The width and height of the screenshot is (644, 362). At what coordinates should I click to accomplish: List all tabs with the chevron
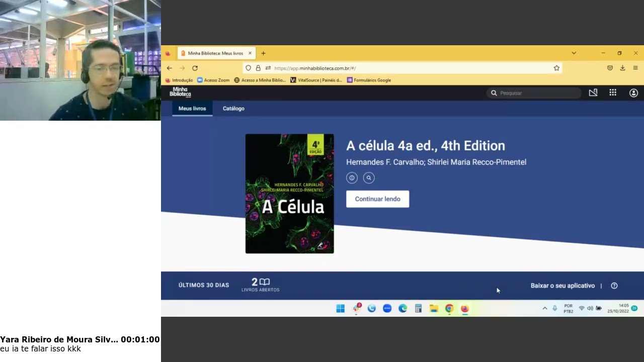pos(574,53)
